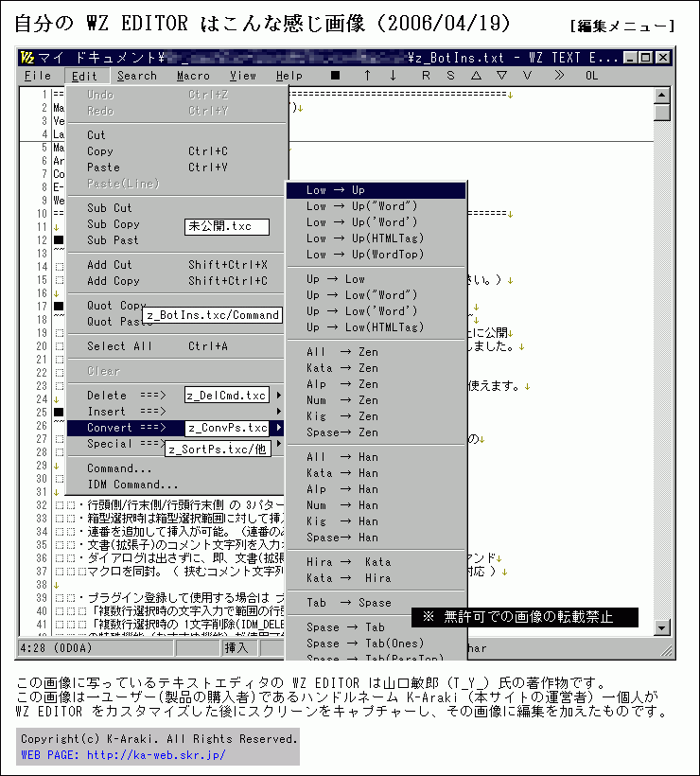Click the V toolbar button
Screen dimensions: 700x776
527,76
